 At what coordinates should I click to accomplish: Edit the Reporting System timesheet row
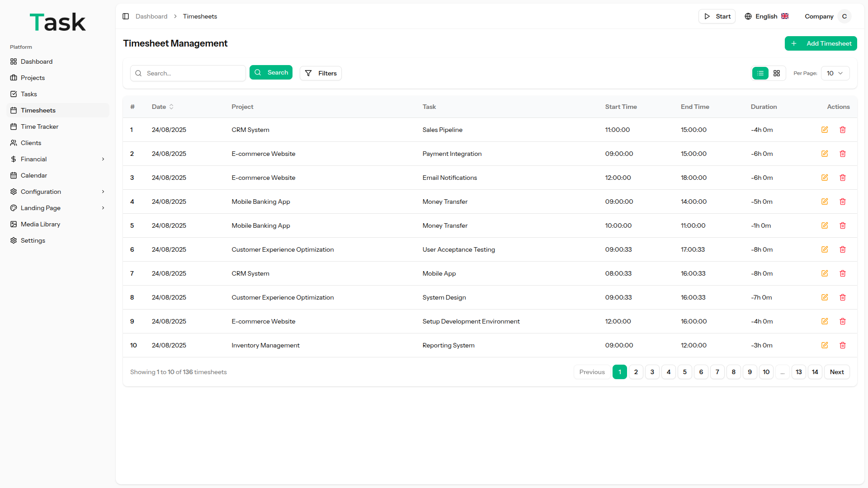tap(825, 345)
